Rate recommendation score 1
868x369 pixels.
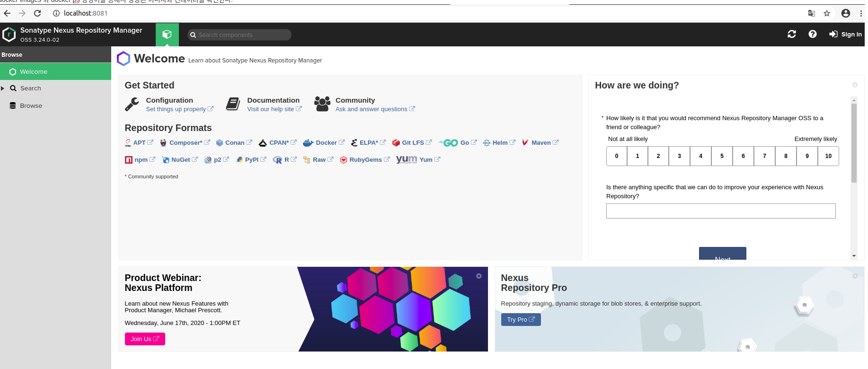pos(638,156)
